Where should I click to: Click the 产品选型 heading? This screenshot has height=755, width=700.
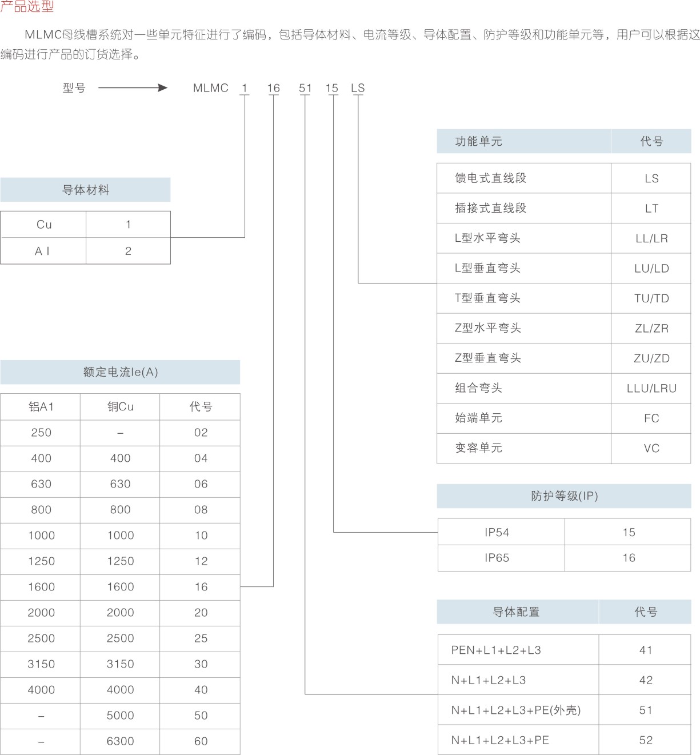(x=27, y=7)
